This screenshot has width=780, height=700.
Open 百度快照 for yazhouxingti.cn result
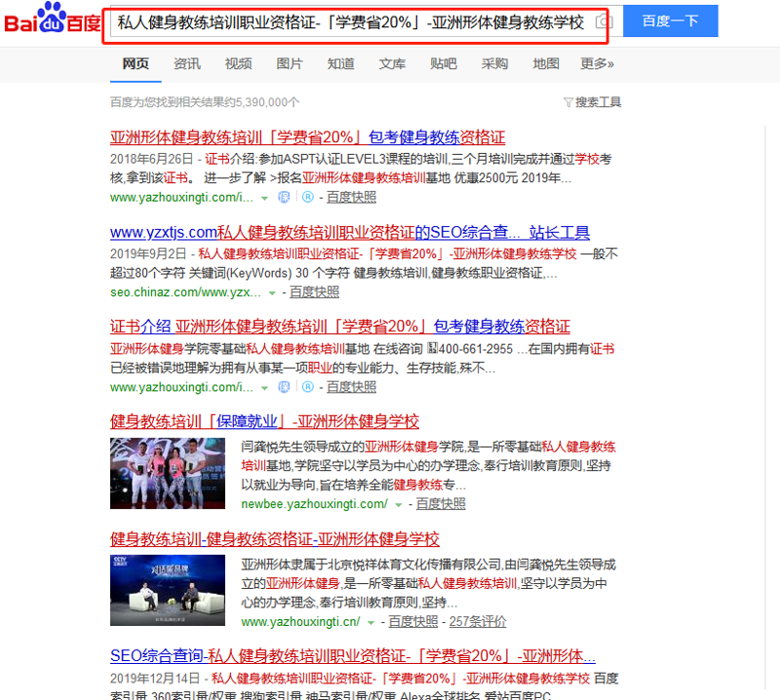(x=412, y=621)
